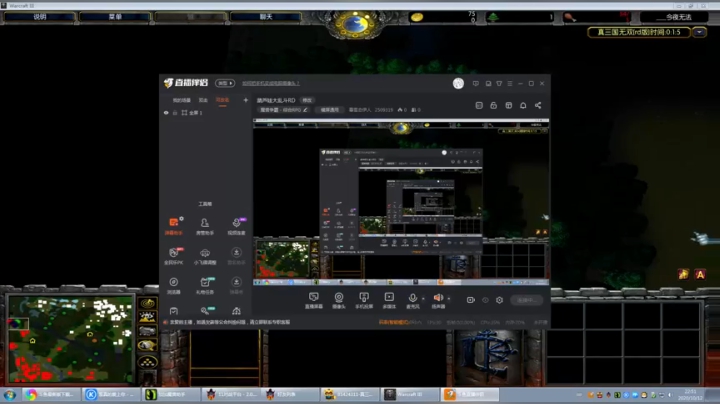Switch to the second scene tab

[x=203, y=100]
